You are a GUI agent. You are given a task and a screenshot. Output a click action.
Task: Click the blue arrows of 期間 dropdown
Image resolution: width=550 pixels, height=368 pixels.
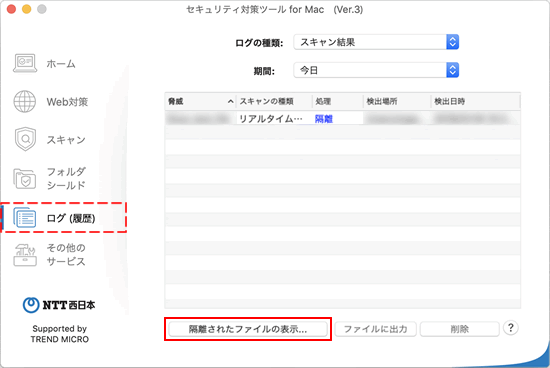(x=452, y=70)
